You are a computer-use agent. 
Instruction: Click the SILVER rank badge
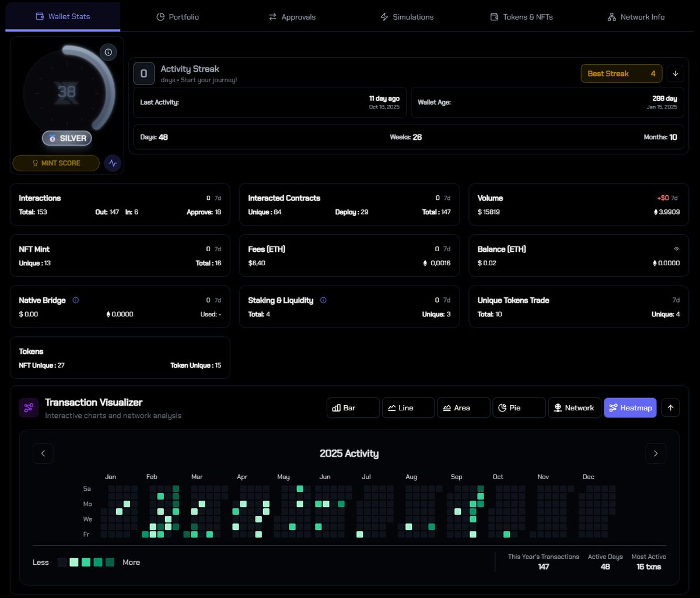click(x=66, y=138)
